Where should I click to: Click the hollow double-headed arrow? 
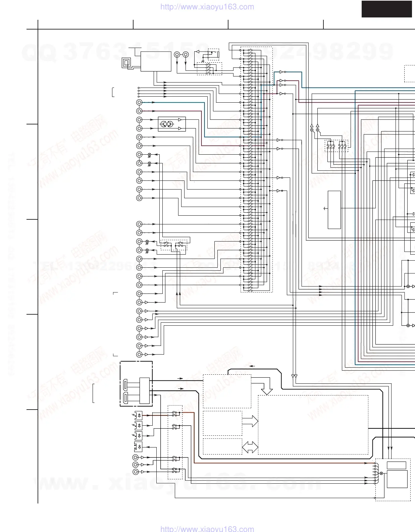pyautogui.click(x=250, y=447)
